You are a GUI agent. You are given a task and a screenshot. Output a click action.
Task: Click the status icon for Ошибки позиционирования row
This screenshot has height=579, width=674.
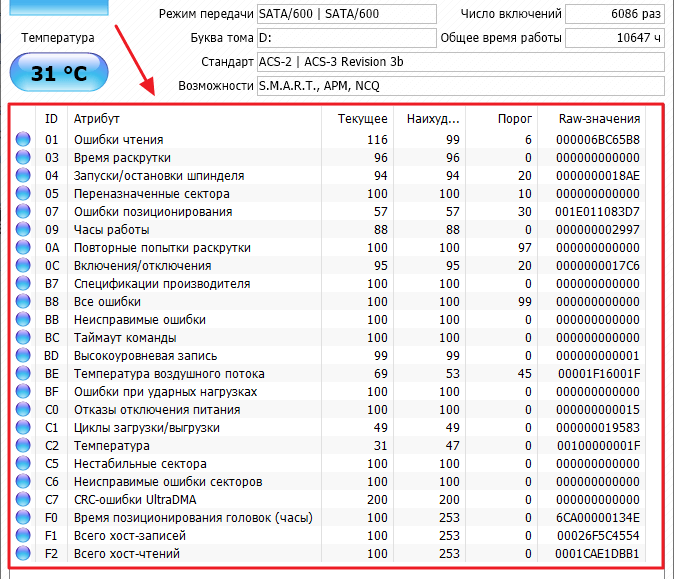23,212
